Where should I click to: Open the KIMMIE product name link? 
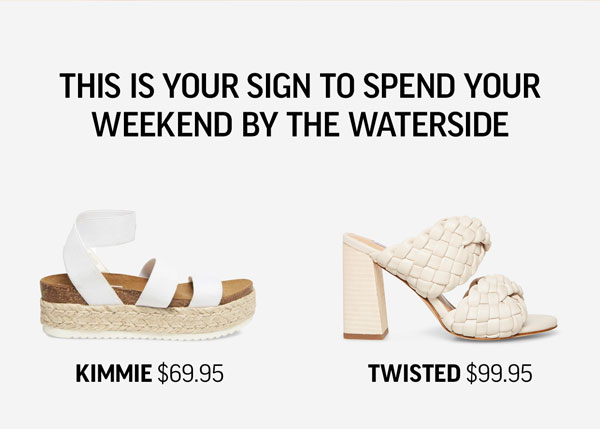click(114, 374)
